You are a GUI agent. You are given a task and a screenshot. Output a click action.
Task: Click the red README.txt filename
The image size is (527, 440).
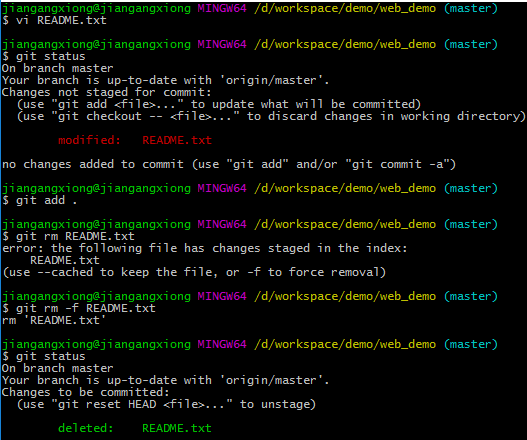pyautogui.click(x=177, y=140)
